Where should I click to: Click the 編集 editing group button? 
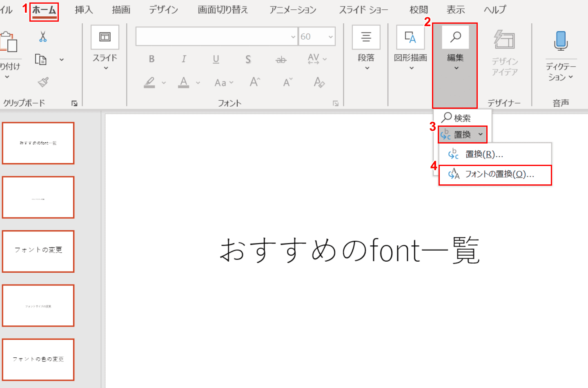455,65
